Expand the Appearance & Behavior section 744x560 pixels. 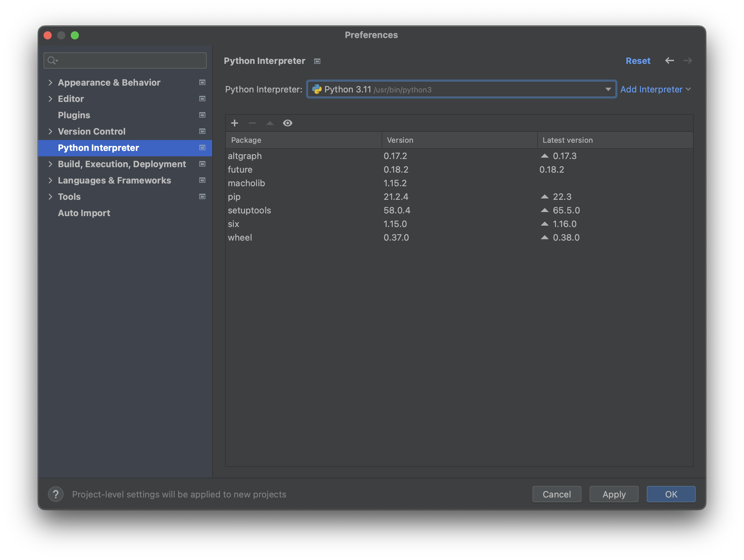tap(51, 82)
